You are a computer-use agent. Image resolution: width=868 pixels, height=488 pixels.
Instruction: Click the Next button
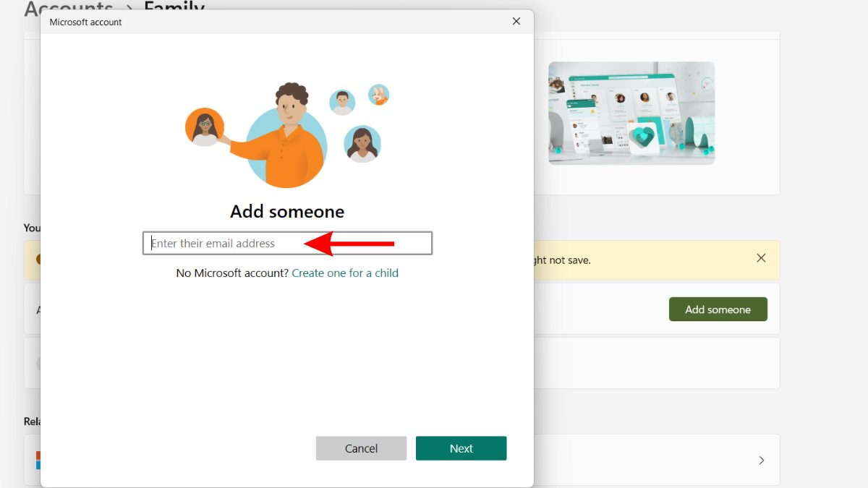click(461, 448)
